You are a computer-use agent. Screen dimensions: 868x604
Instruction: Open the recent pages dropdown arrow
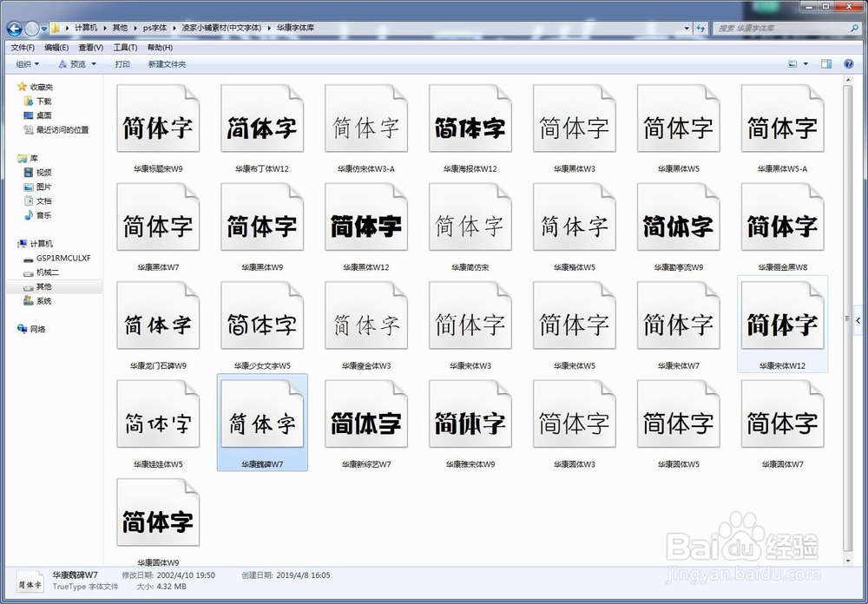click(x=44, y=29)
